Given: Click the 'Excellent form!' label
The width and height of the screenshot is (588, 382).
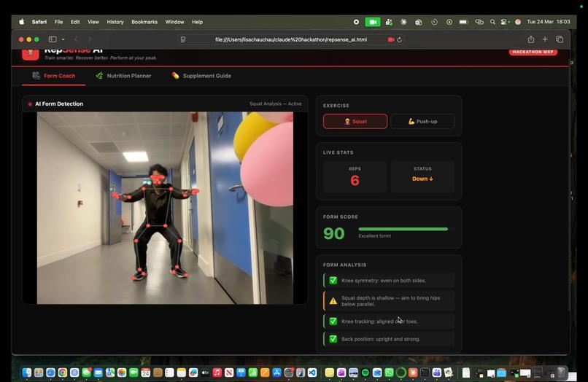Looking at the screenshot, I should [x=375, y=235].
